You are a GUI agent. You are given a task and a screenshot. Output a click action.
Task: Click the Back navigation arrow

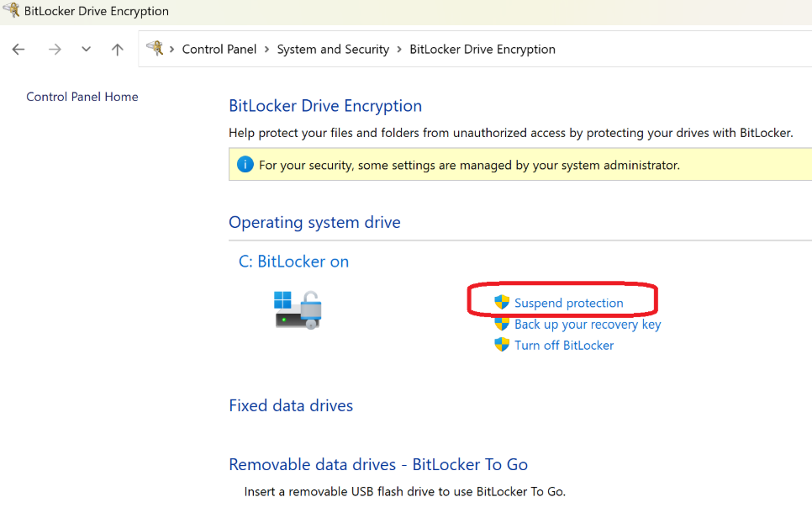coord(18,50)
